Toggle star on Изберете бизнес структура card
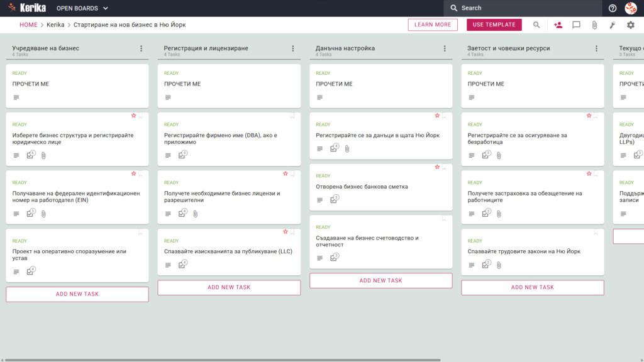The width and height of the screenshot is (644, 362). 133,116
